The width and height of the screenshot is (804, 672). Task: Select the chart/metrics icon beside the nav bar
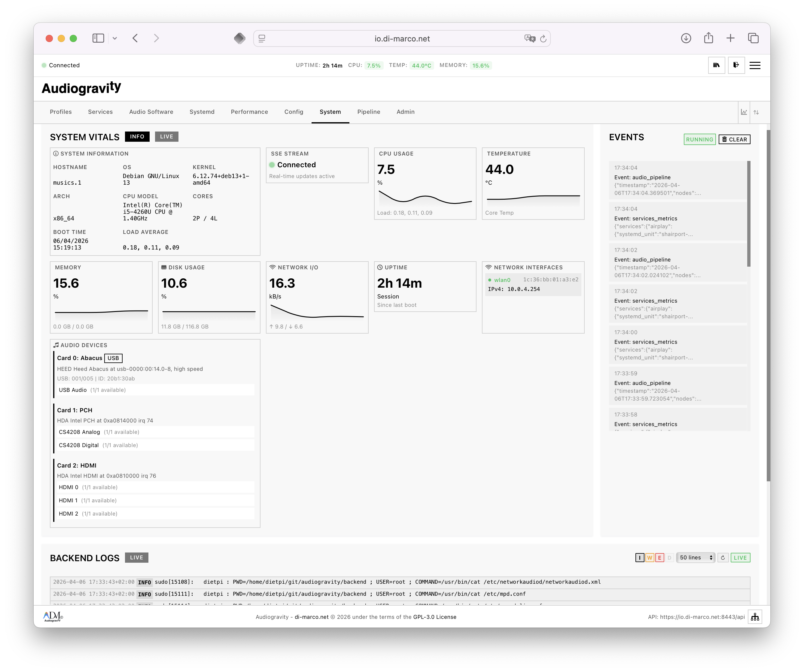point(744,112)
